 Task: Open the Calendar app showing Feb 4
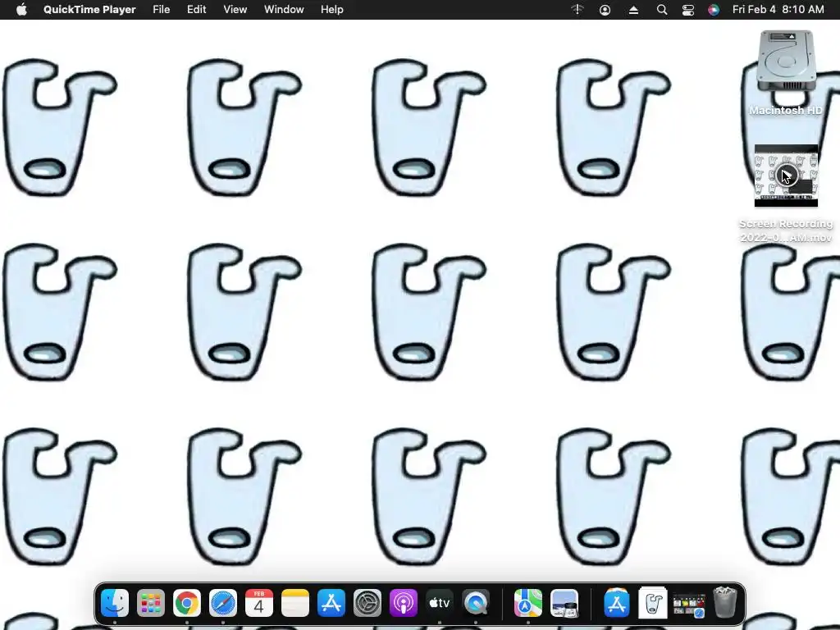click(x=258, y=603)
